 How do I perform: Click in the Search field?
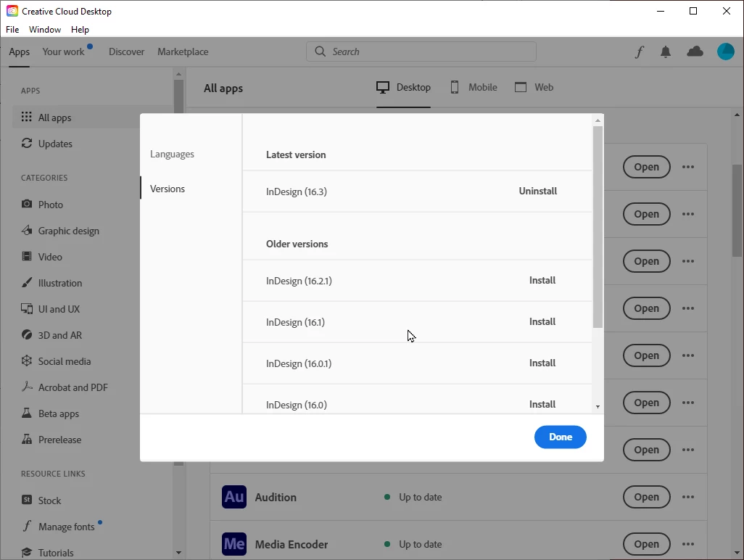[x=421, y=52]
